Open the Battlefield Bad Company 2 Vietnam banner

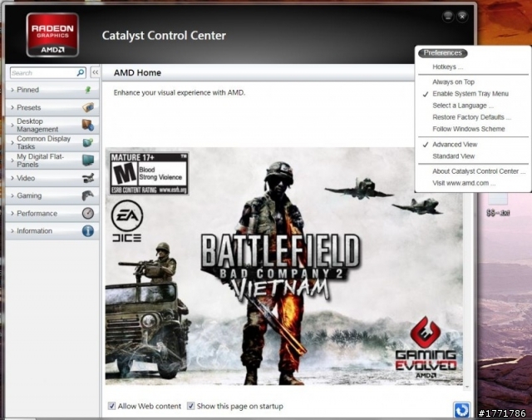[284, 266]
